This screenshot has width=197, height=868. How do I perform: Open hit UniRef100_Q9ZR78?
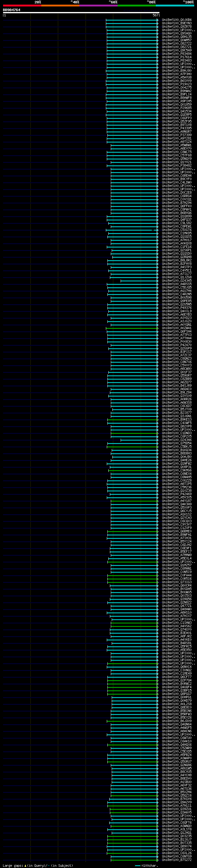pyautogui.click(x=177, y=26)
